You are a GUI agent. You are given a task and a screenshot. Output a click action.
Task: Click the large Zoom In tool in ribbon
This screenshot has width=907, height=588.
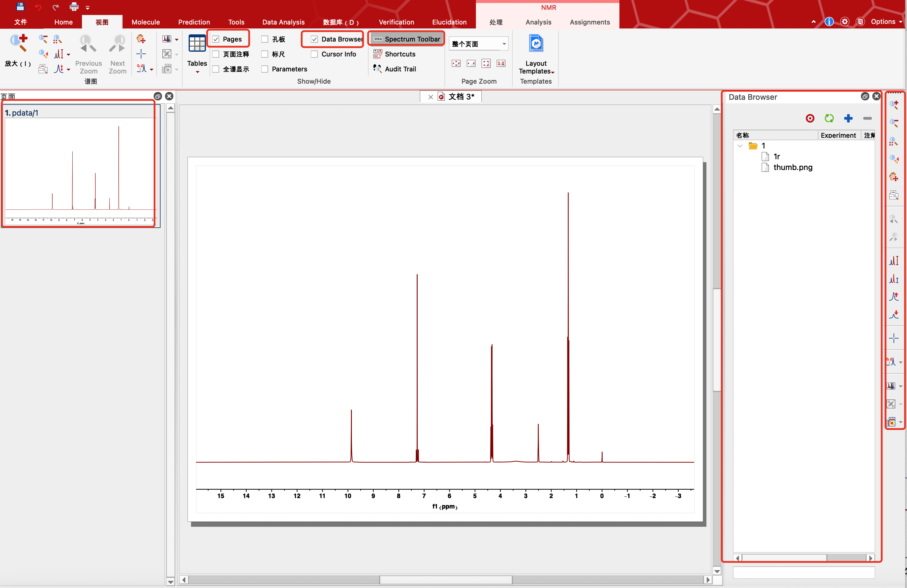[x=18, y=43]
